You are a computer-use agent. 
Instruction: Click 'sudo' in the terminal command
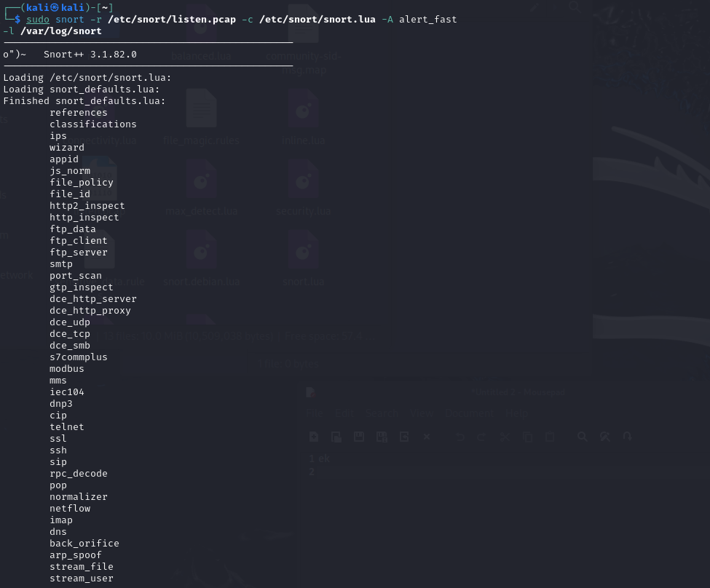[x=38, y=20]
